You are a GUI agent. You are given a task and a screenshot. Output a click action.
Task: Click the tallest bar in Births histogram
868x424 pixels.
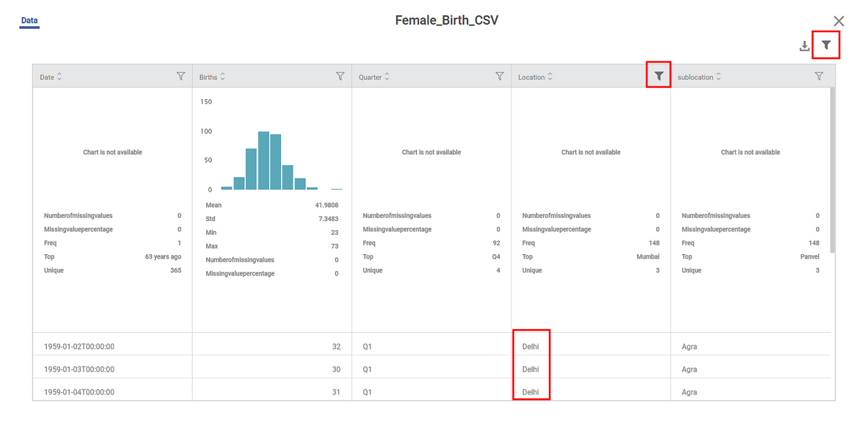[x=263, y=160]
